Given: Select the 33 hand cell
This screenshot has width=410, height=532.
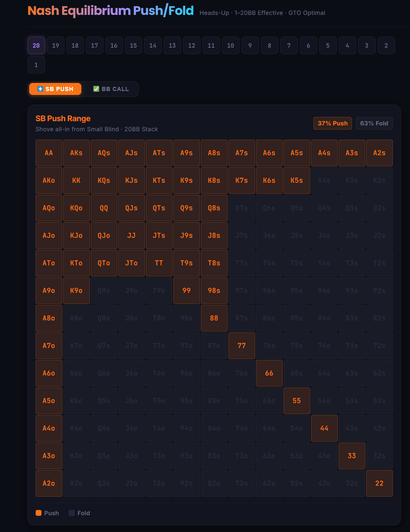Looking at the screenshot, I should [352, 456].
